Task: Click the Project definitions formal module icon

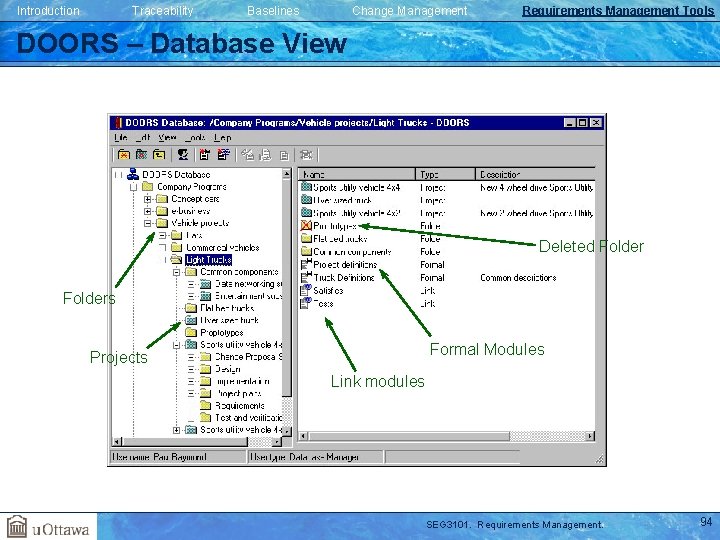Action: coord(306,264)
